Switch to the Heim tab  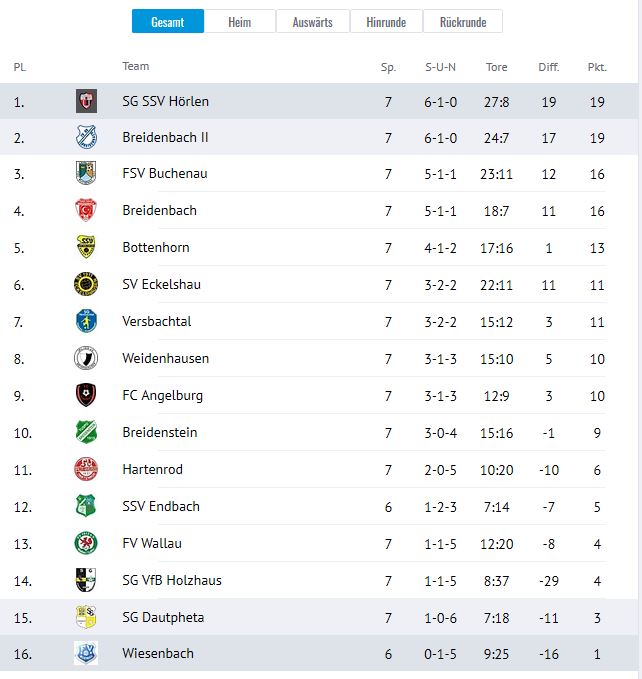240,22
